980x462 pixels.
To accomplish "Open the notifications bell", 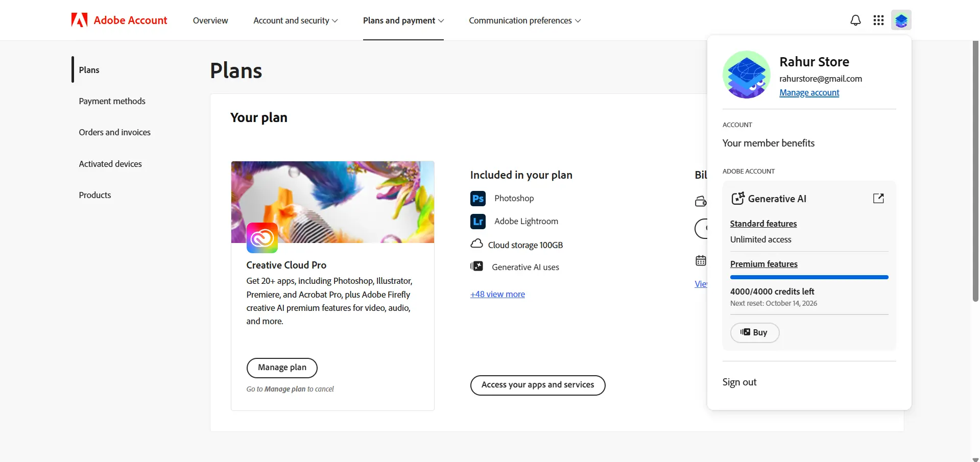I will tap(855, 20).
